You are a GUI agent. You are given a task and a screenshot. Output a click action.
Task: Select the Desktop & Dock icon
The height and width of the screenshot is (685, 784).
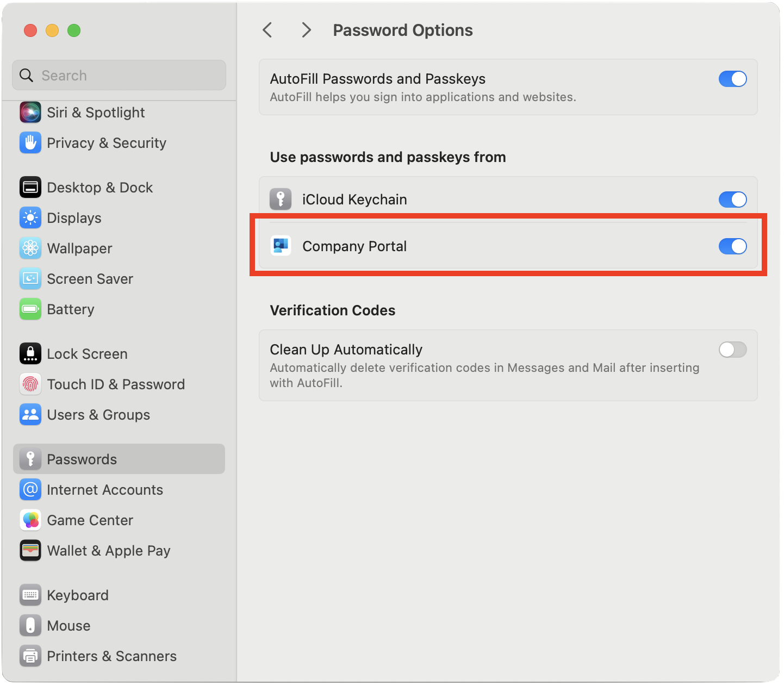coord(30,188)
